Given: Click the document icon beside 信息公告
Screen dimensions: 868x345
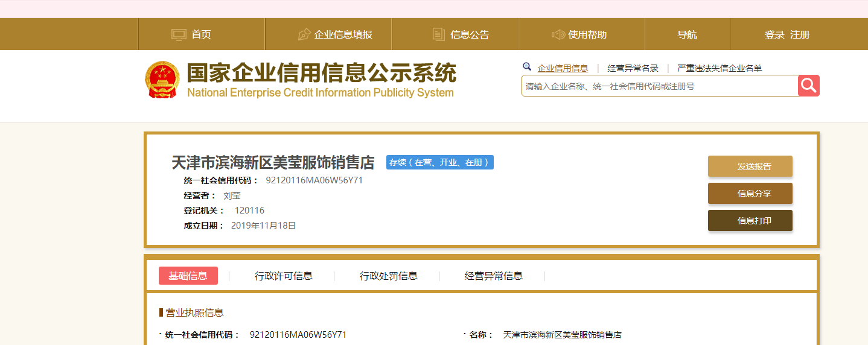Looking at the screenshot, I should tap(439, 34).
